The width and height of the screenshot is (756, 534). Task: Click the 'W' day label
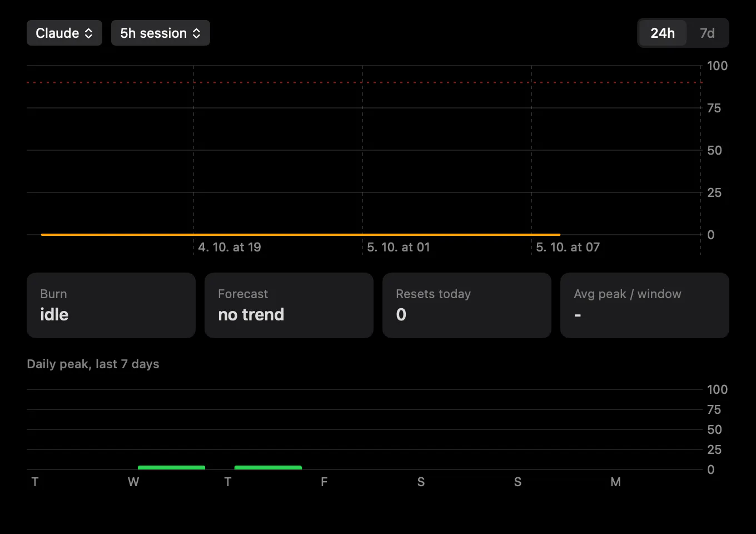[x=133, y=482]
